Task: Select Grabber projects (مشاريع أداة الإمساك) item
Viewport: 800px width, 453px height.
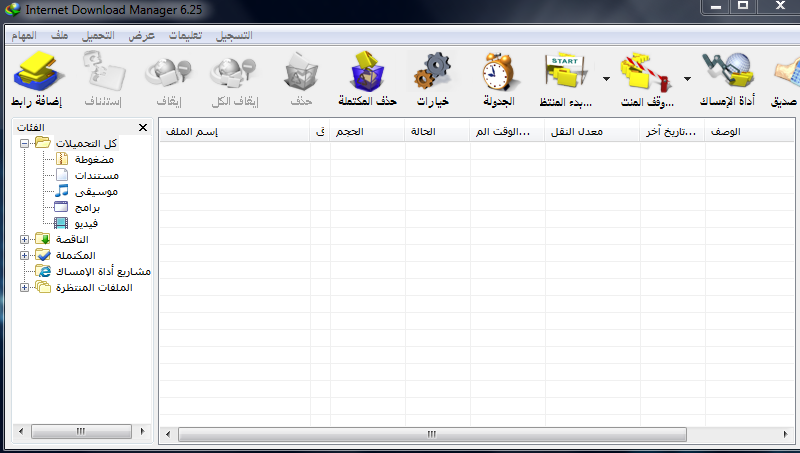Action: 103,271
